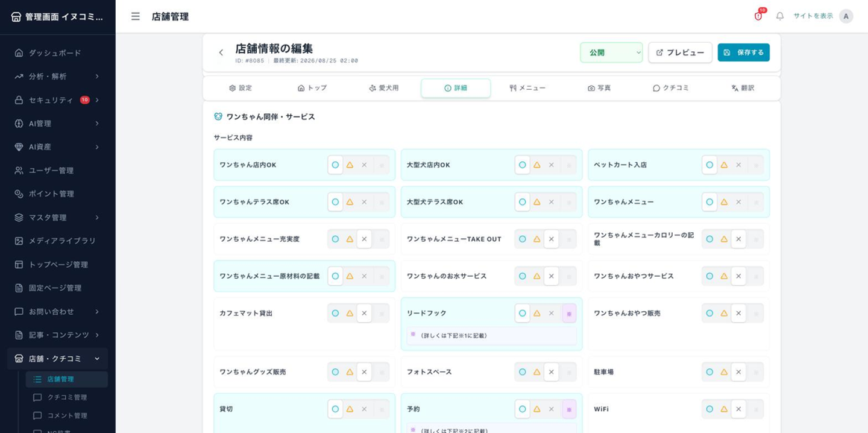
Task: Collapse the 店舗・クチコミ sidebar section
Action: 58,358
